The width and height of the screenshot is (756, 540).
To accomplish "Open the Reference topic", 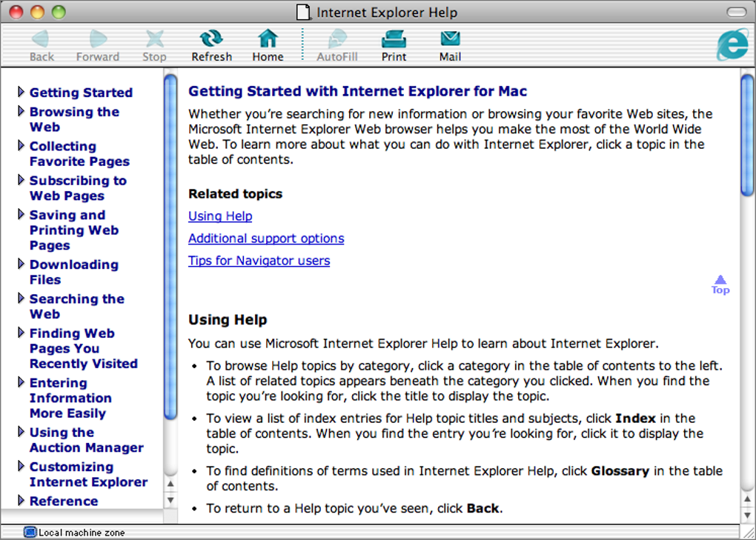I will 64,501.
